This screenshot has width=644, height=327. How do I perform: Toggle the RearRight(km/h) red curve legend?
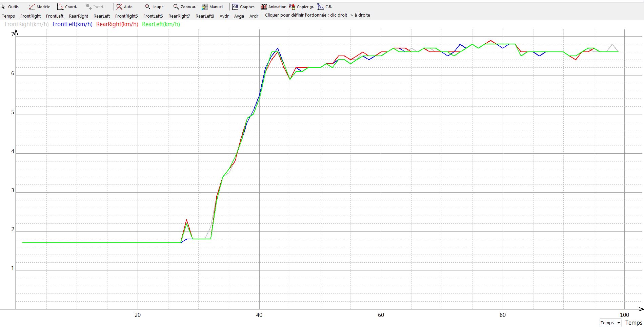(117, 24)
